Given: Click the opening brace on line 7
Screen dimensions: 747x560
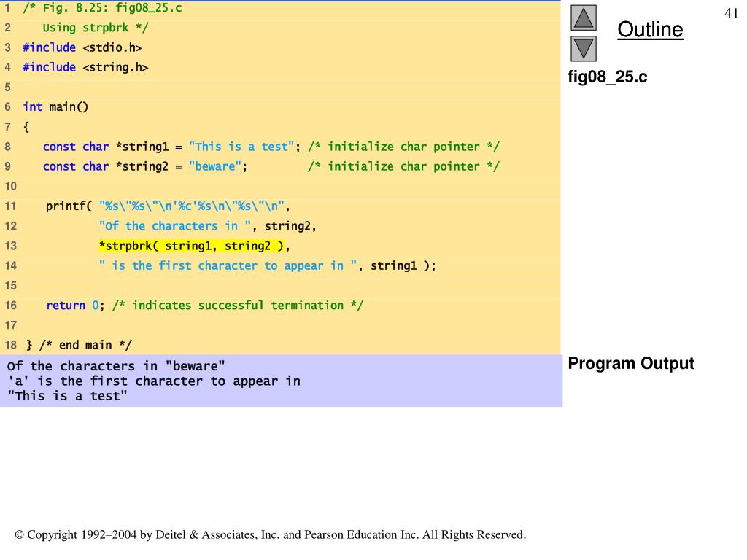Looking at the screenshot, I should click(26, 127).
